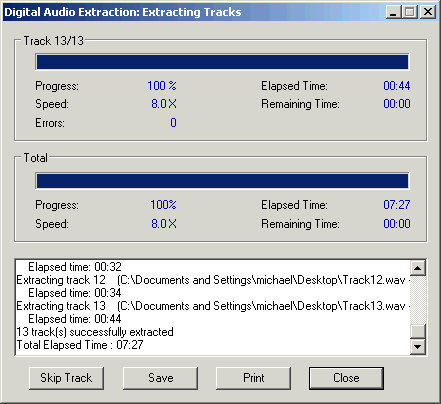Screen dimensions: 441x404
Task: Minimize the Digital Audio Extraction window
Action: pos(393,12)
